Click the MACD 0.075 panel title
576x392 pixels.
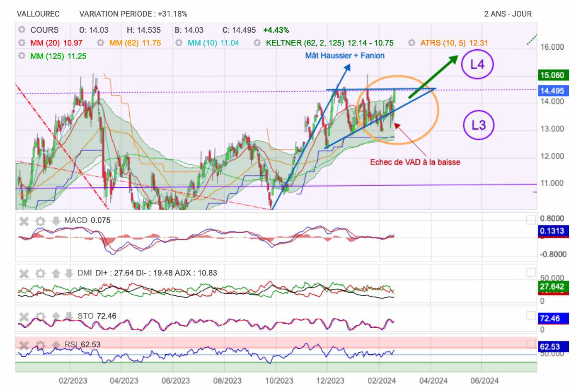tap(87, 220)
